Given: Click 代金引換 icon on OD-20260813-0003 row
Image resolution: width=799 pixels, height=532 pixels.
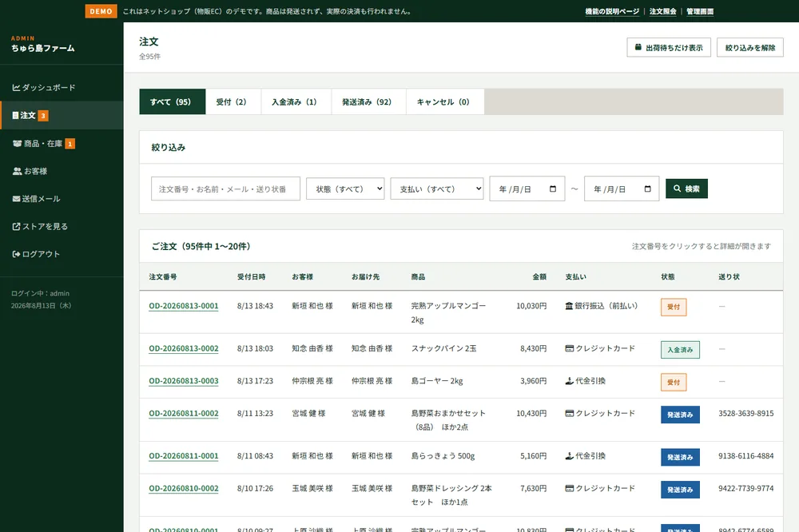Looking at the screenshot, I should point(570,381).
